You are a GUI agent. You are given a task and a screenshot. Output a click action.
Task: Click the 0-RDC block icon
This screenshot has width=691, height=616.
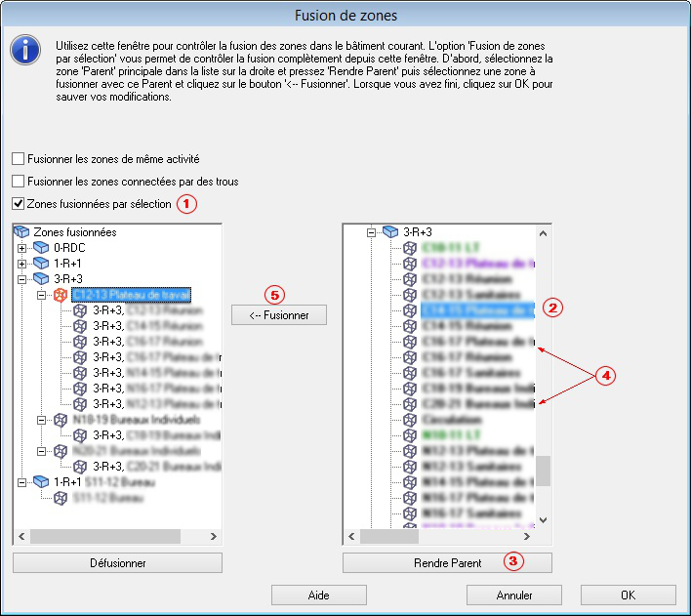[x=41, y=248]
